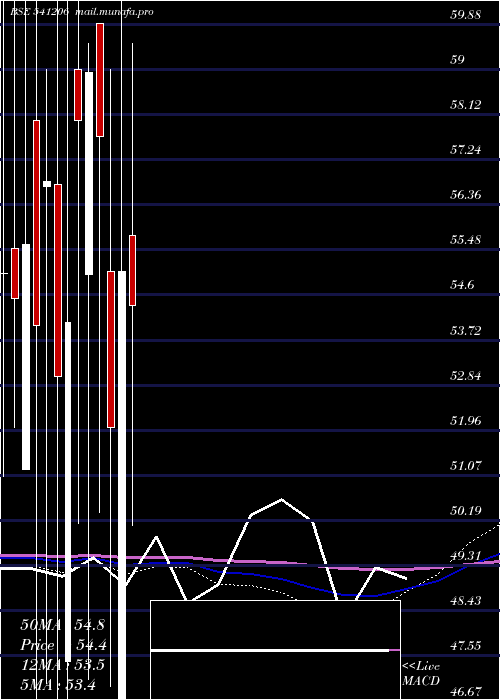This screenshot has height=700, width=500.
Task: Click the 59.88 price axis label
Action: pos(465,15)
